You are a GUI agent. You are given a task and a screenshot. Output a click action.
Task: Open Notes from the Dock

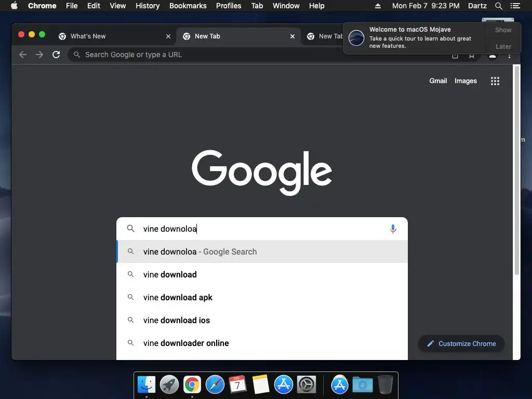(261, 385)
